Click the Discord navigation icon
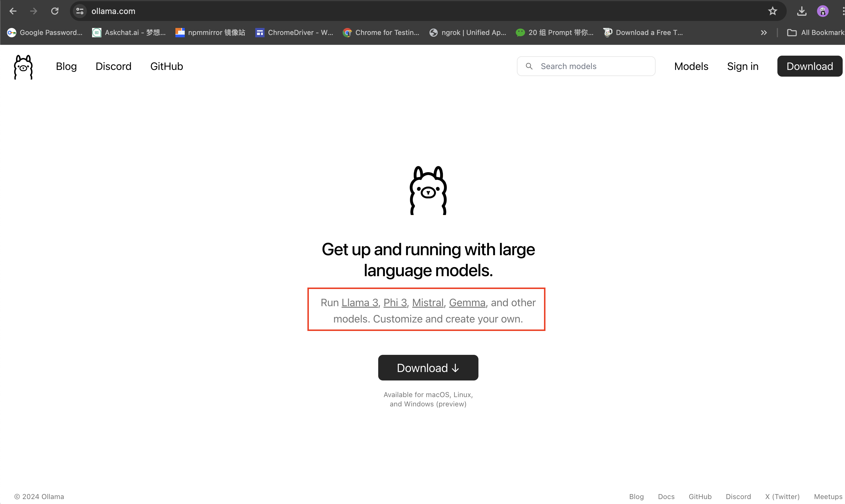Screen dimensions: 845x504 [x=113, y=66]
